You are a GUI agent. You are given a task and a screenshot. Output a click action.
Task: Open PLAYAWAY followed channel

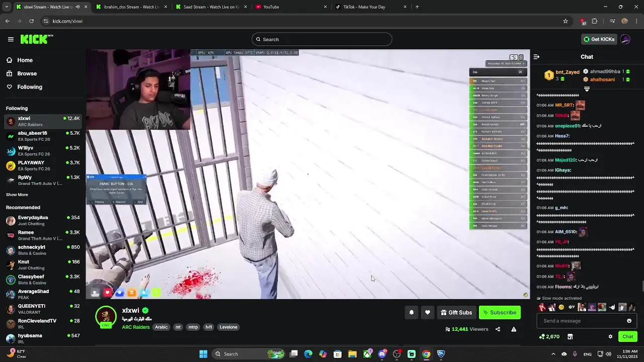coord(43,165)
